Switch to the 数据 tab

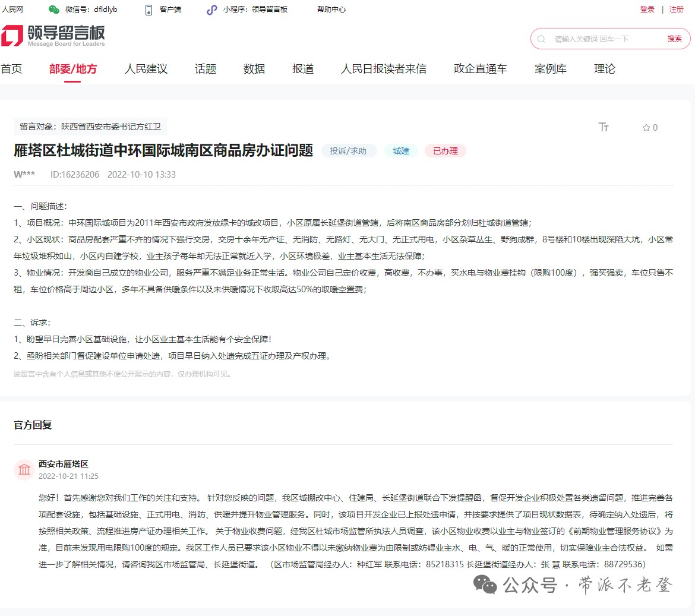click(x=254, y=69)
